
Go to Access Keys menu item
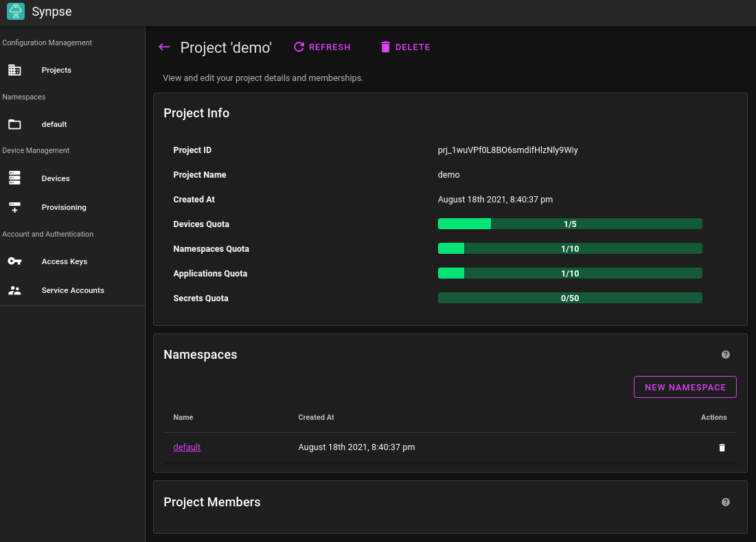(64, 261)
